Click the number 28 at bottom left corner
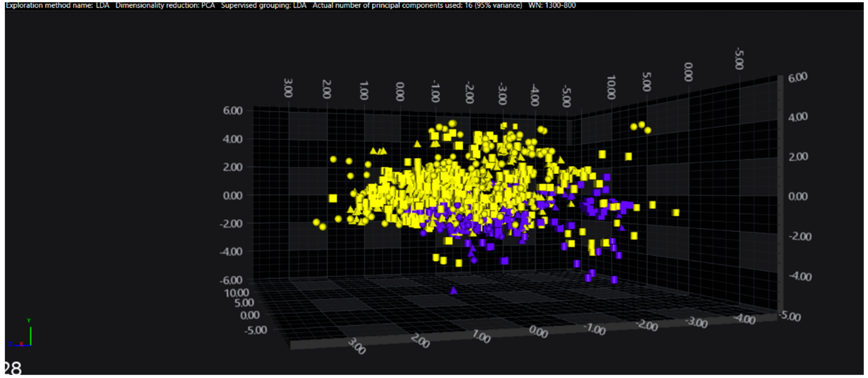 pos(14,369)
